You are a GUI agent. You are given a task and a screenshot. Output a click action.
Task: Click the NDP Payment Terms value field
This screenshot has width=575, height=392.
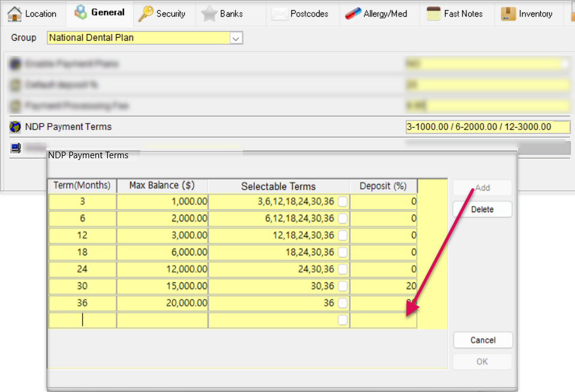tap(487, 127)
